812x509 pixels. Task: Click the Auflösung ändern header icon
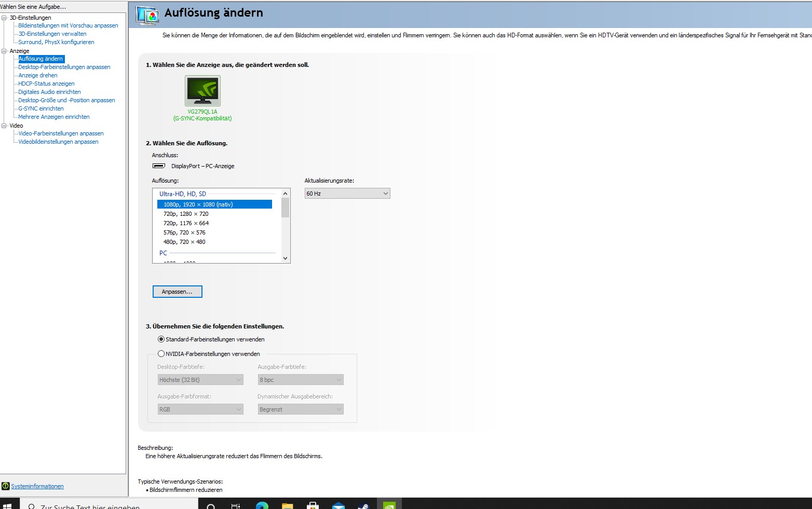pos(147,15)
